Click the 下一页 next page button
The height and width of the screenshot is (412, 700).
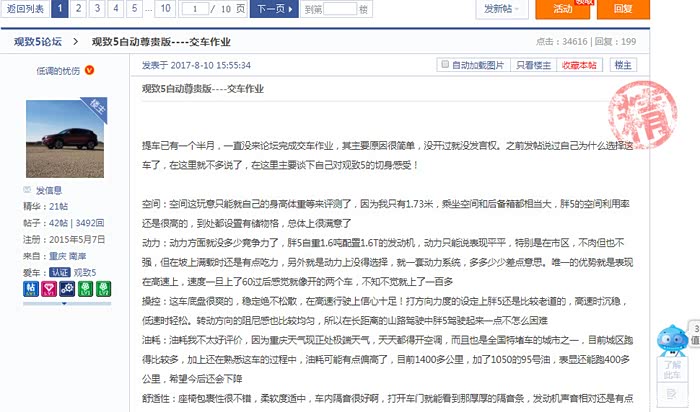pyautogui.click(x=269, y=9)
